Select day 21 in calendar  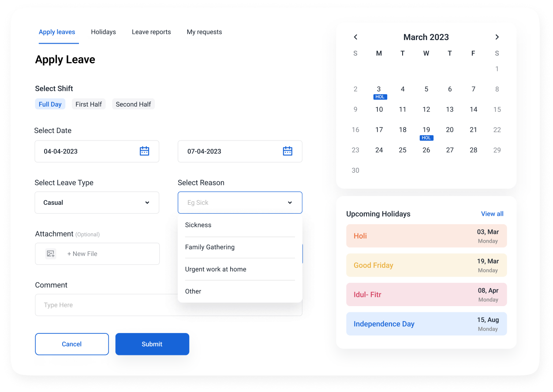point(473,129)
